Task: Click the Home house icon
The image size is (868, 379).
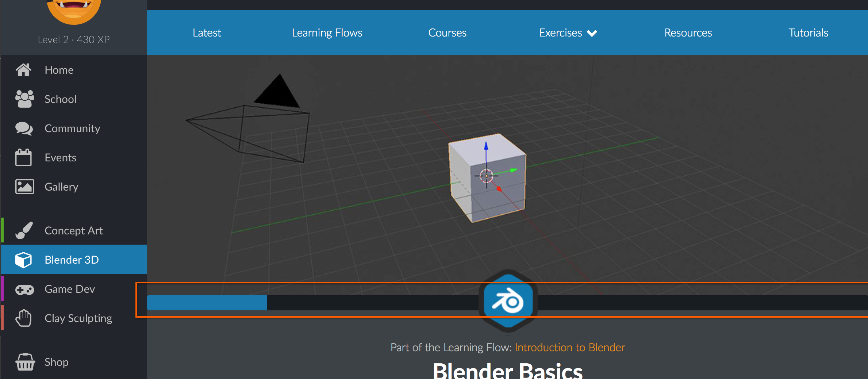Action: 24,70
